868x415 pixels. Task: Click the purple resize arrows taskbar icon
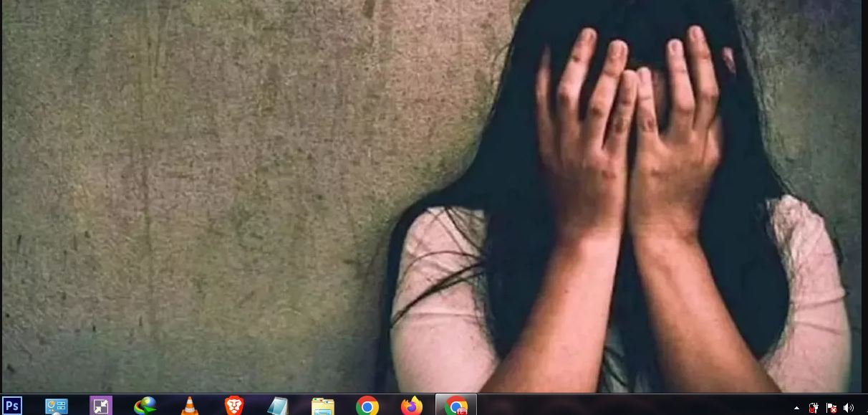coord(101,406)
